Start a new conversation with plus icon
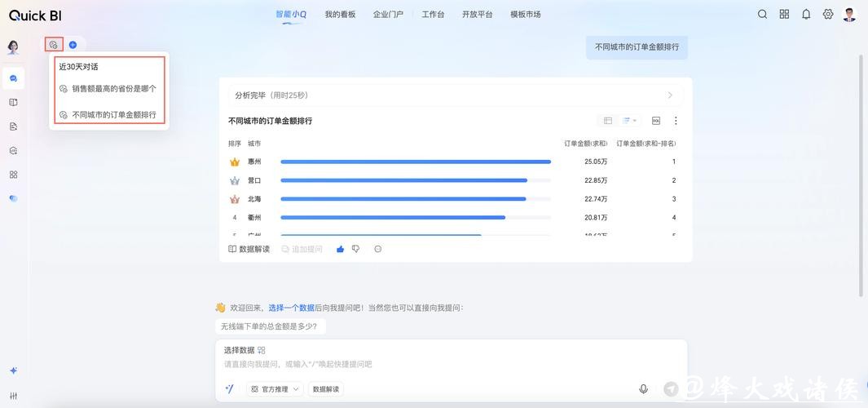 coord(73,45)
